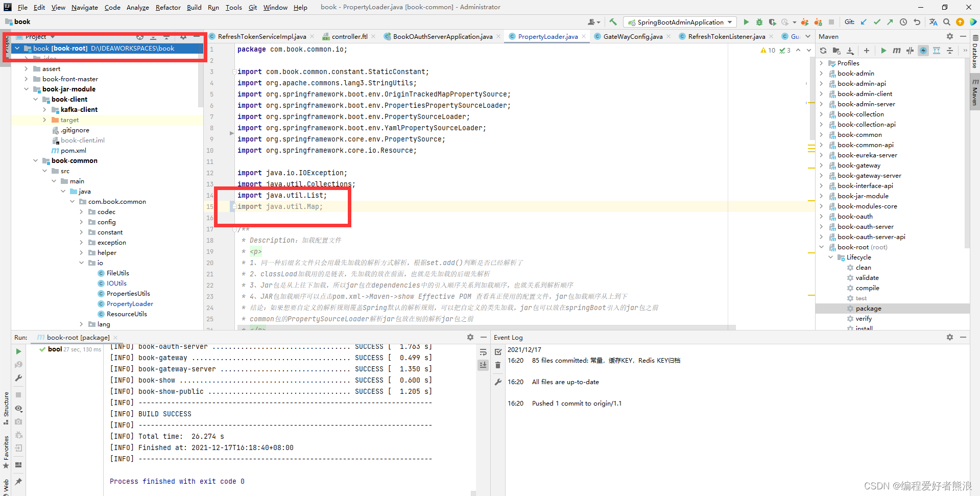This screenshot has width=980, height=496.
Task: Open the Analyze menu
Action: tap(137, 7)
